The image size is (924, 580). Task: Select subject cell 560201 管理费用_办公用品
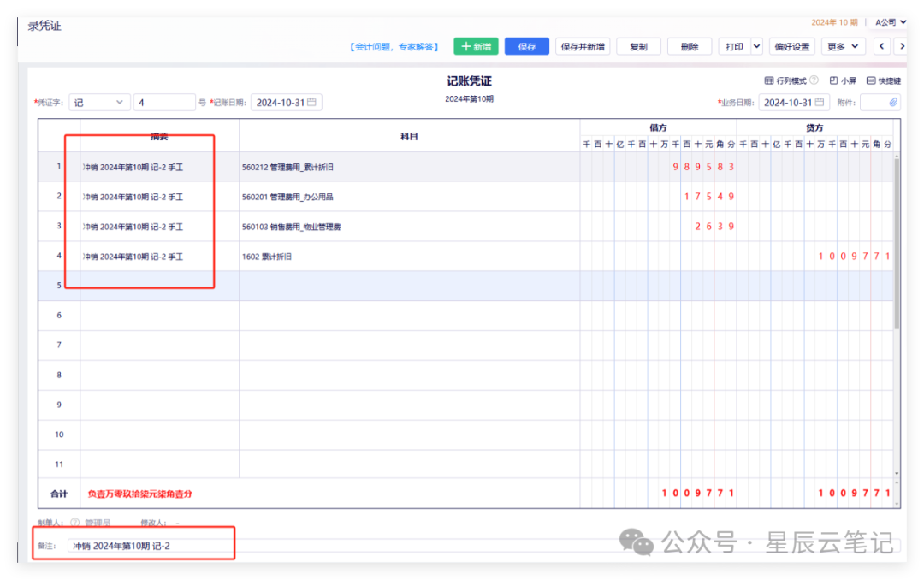click(x=409, y=197)
